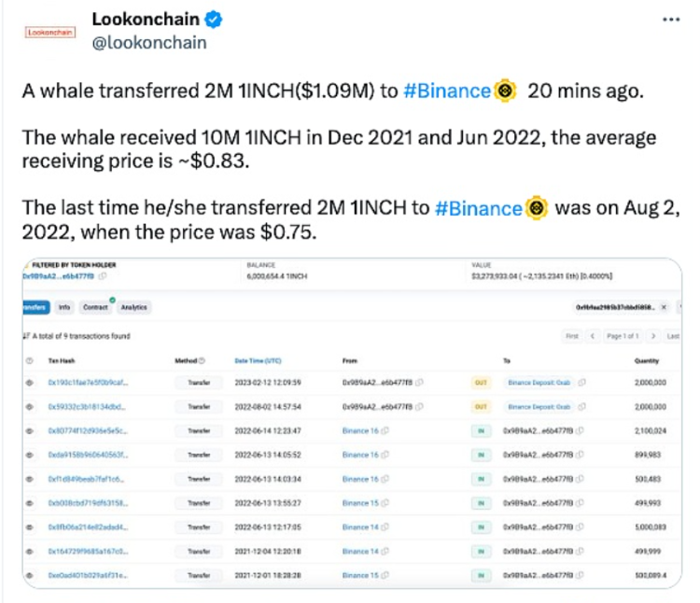700x603 pixels.
Task: Open transaction hash 0x193c1fae7e5f0b9caf
Action: click(x=88, y=383)
